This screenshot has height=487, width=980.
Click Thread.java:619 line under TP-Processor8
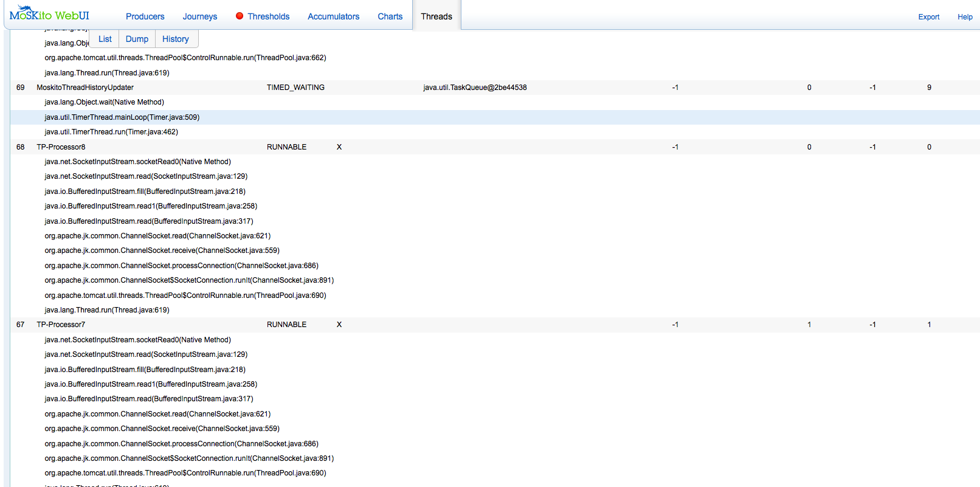107,310
